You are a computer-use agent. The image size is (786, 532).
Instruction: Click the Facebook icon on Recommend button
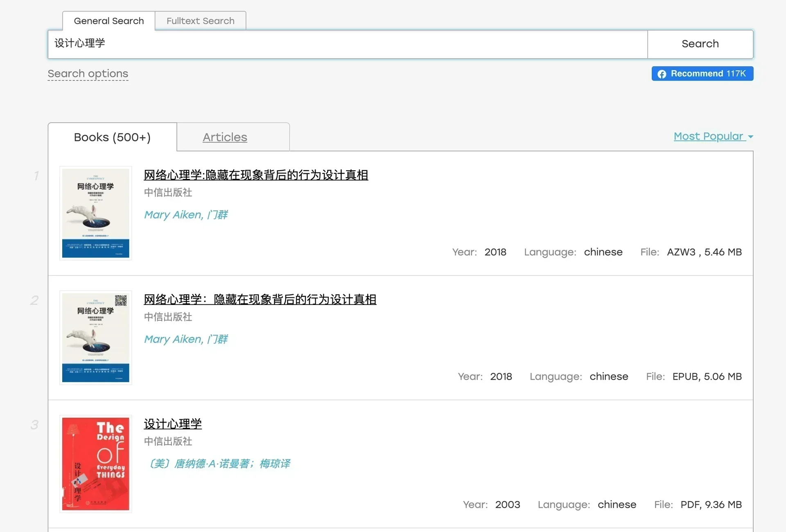coord(662,74)
